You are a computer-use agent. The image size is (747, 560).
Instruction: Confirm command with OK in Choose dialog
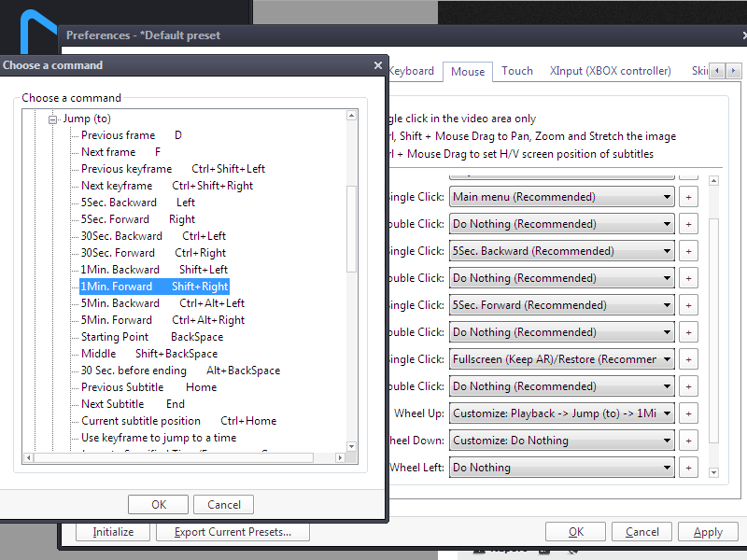pos(158,505)
